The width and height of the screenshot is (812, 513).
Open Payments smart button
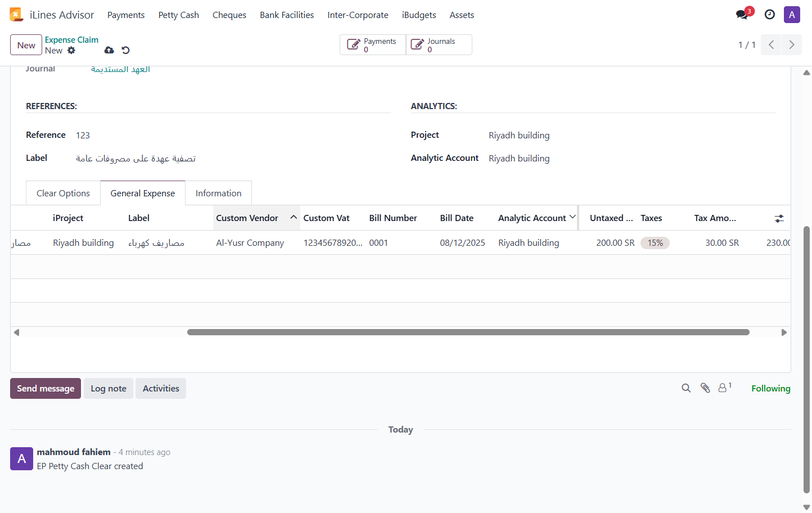[x=373, y=45]
